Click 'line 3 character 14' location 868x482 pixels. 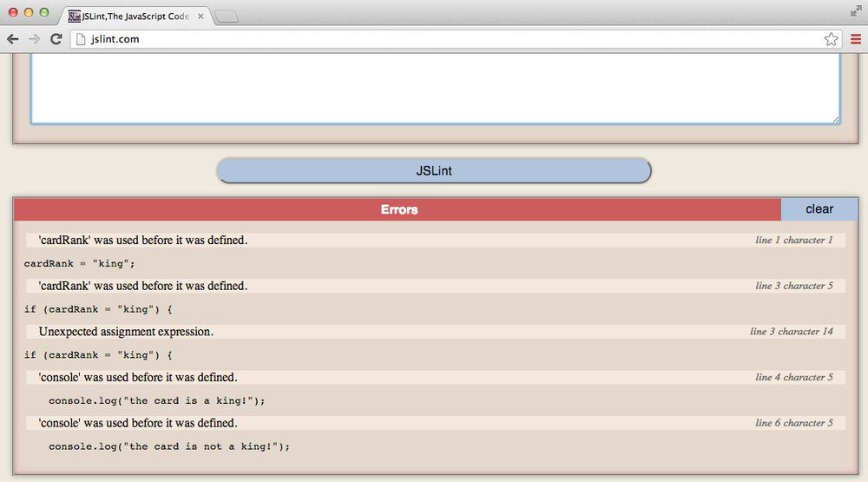pos(792,331)
